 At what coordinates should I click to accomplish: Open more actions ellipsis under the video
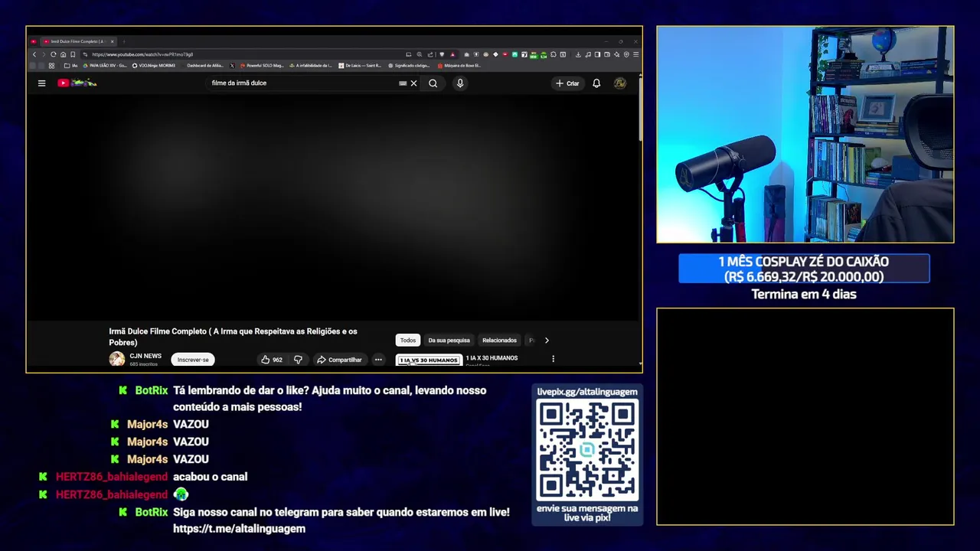[x=378, y=360]
